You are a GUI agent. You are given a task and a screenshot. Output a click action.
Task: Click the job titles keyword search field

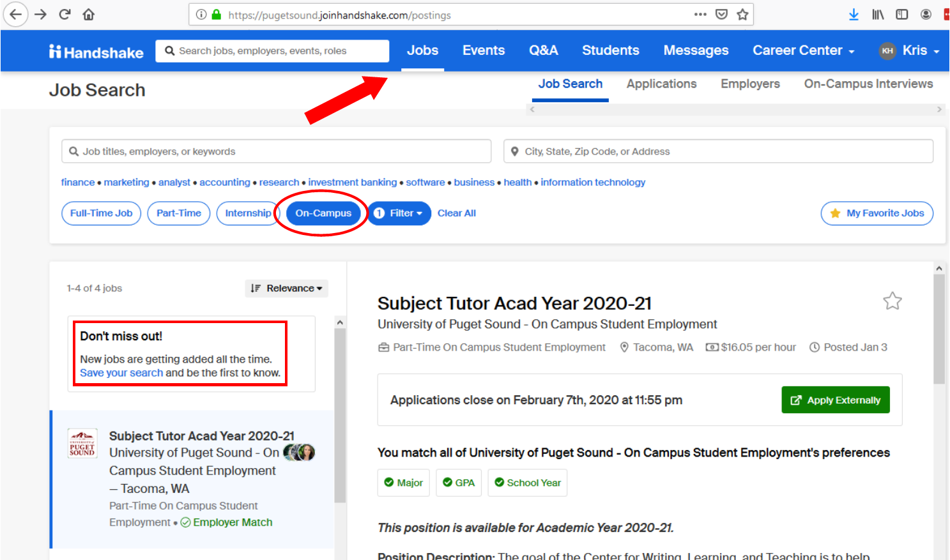tap(277, 151)
